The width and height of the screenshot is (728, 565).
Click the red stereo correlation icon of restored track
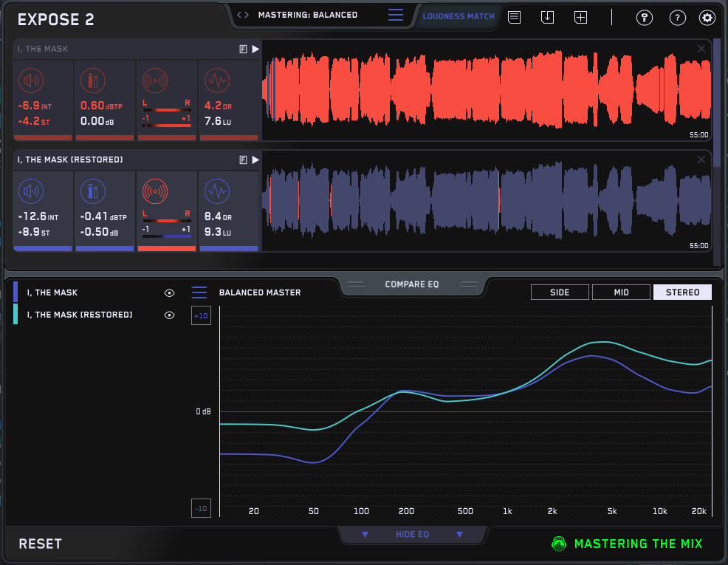[x=154, y=192]
